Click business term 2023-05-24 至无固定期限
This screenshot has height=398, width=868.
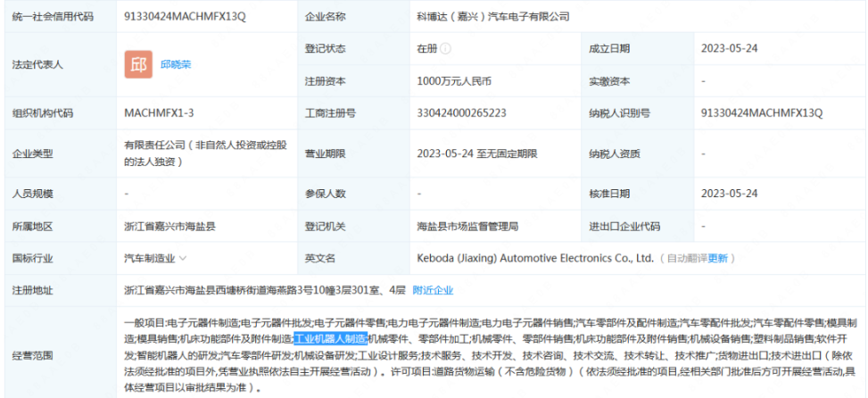pyautogui.click(x=477, y=153)
